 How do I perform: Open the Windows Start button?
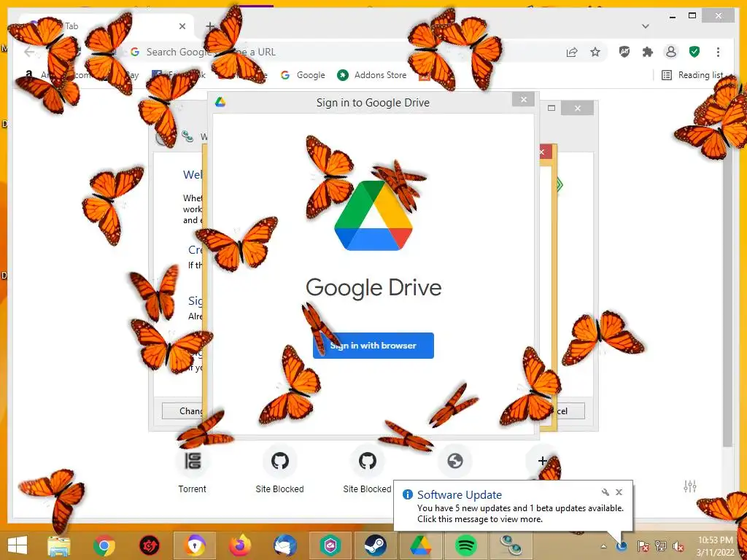coord(18,545)
